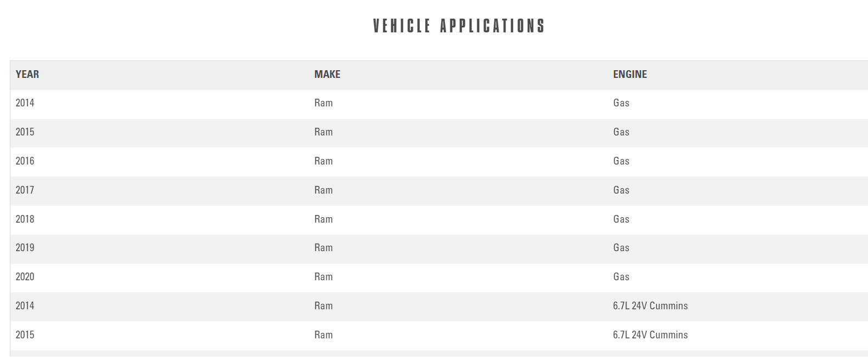Select the 2017 year cell
Viewport: 868px width, 357px height.
[25, 190]
